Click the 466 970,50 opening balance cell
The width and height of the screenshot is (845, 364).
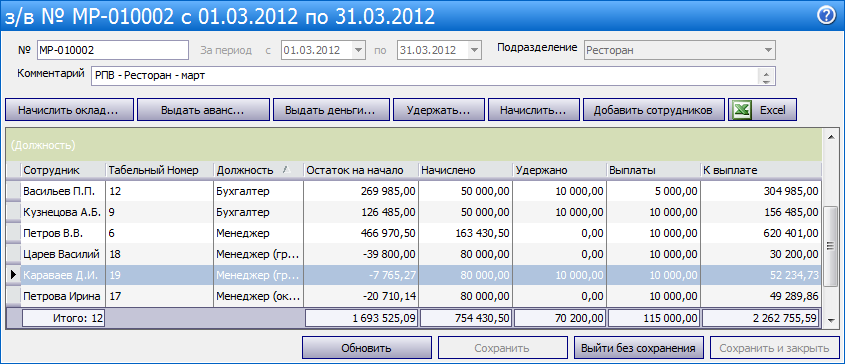click(361, 233)
